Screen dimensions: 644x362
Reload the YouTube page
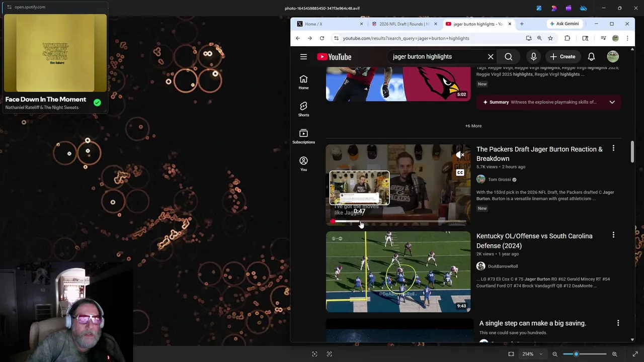pos(322,38)
